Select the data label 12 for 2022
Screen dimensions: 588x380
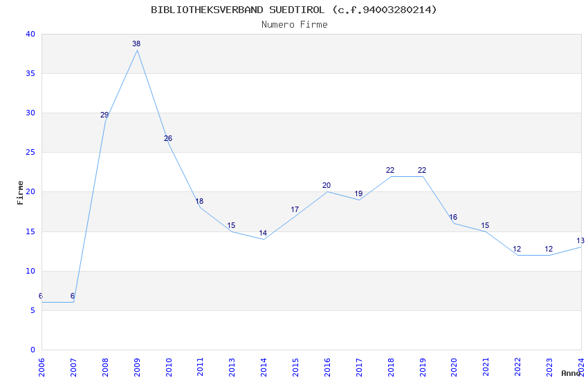pos(517,249)
